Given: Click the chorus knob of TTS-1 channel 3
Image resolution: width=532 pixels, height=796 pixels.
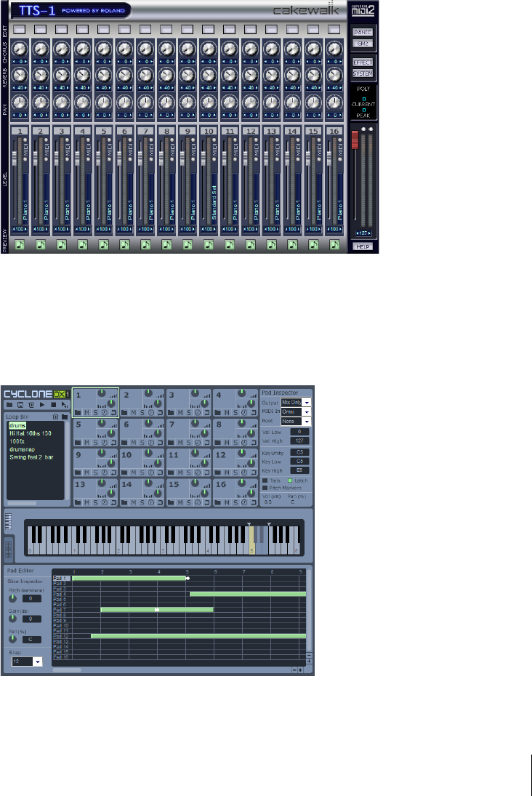Looking at the screenshot, I should pyautogui.click(x=62, y=49).
